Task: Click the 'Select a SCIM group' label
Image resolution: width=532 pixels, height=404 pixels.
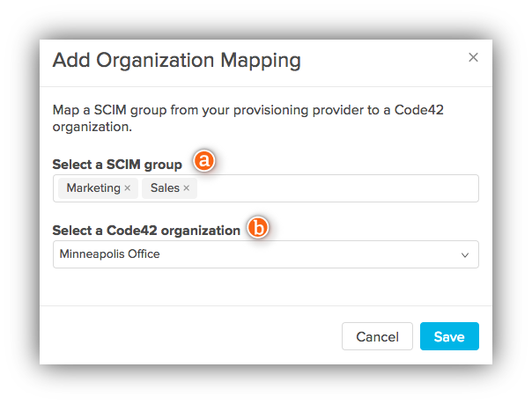Action: pos(117,165)
